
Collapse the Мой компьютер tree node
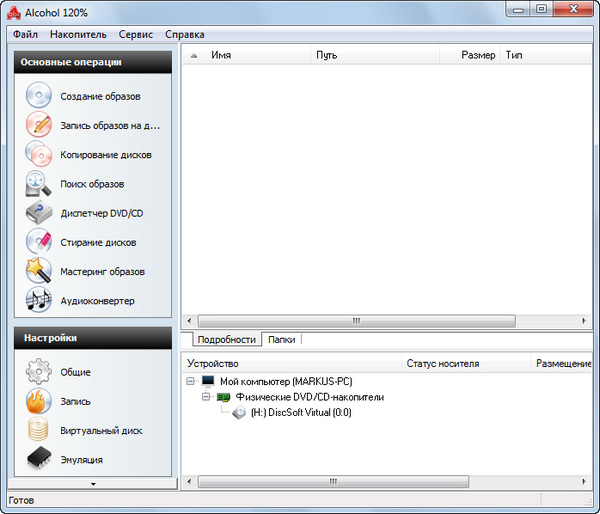[191, 382]
